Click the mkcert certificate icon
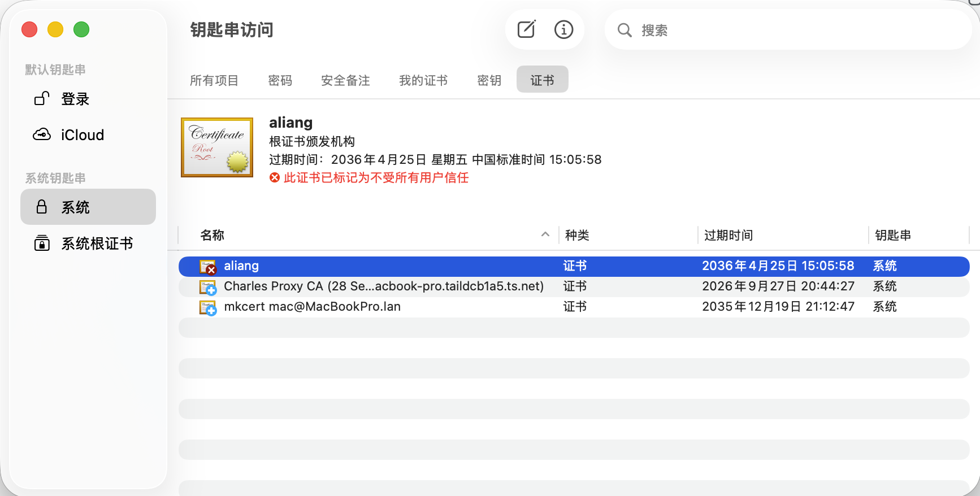This screenshot has width=980, height=496. [208, 307]
